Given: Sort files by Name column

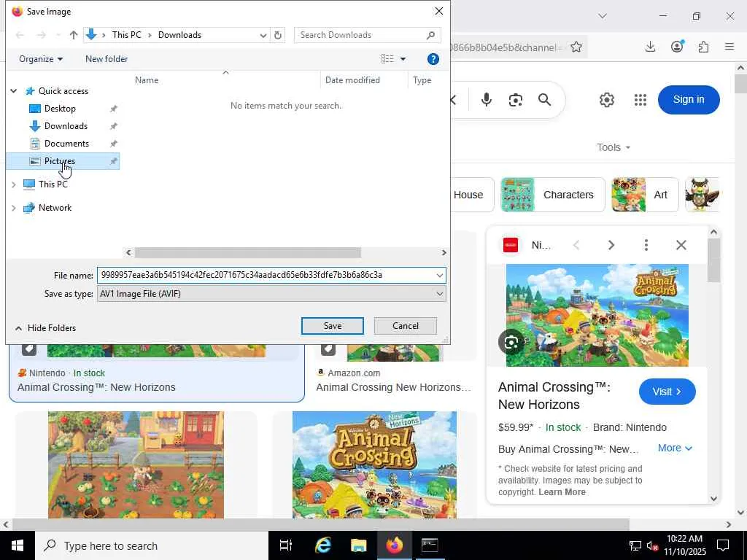Looking at the screenshot, I should [x=146, y=80].
